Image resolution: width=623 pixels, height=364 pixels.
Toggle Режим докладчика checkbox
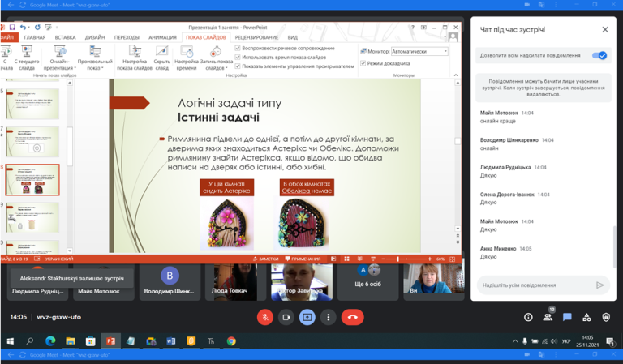point(363,63)
